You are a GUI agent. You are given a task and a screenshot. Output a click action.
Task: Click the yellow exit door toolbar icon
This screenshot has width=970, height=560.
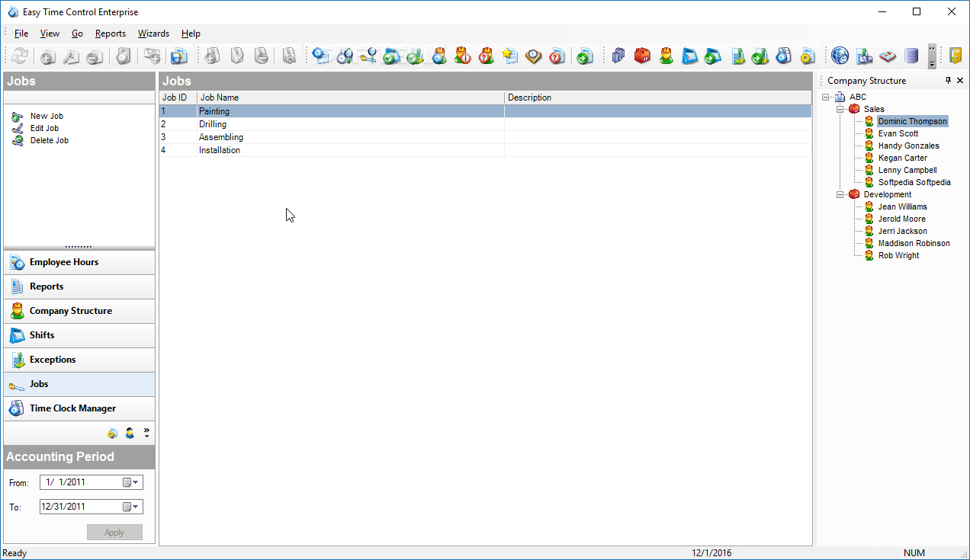point(956,56)
